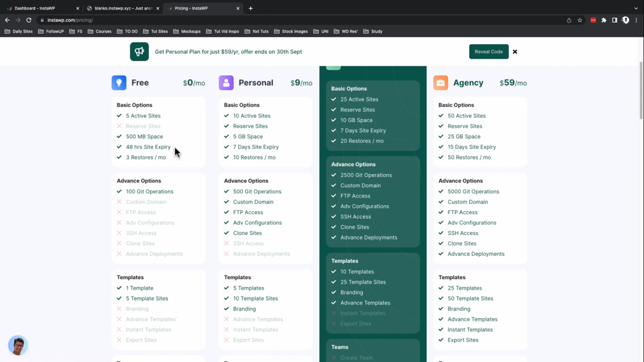Click the Personal plan user icon
The height and width of the screenshot is (362, 644).
point(226,83)
